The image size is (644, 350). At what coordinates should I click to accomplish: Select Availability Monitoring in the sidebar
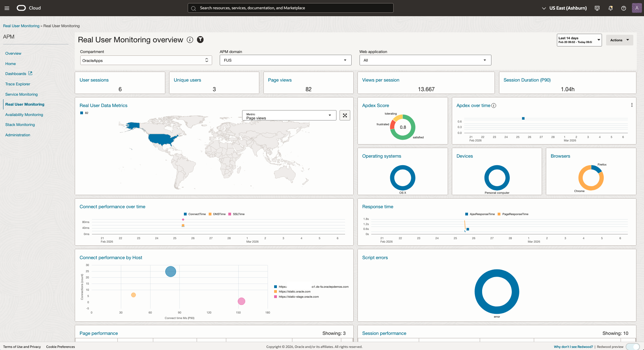(24, 115)
